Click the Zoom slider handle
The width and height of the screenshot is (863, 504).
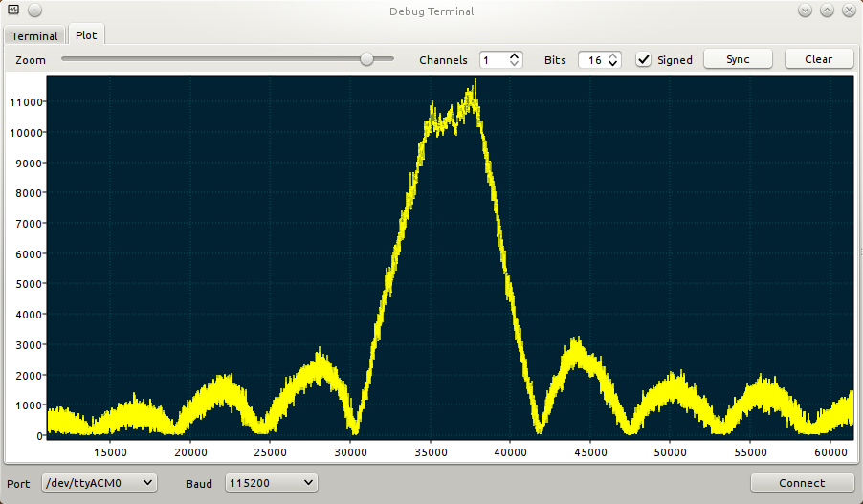366,59
